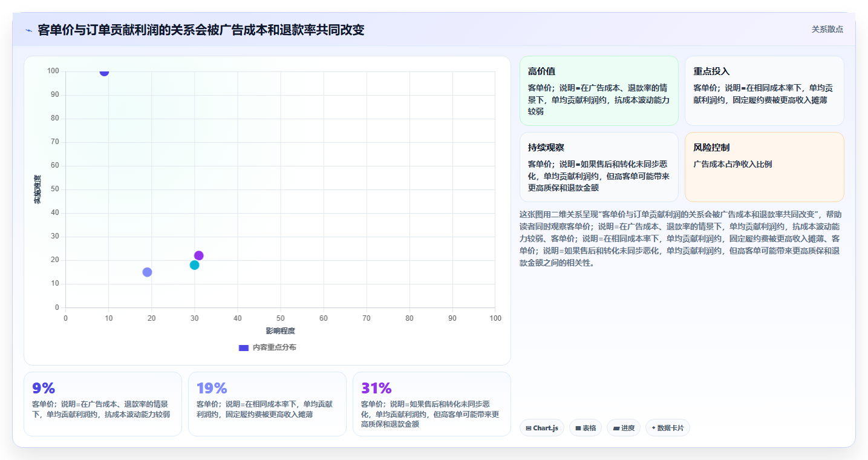This screenshot has height=460, width=868.
Task: Open the 持续观察 card
Action: pos(599,167)
